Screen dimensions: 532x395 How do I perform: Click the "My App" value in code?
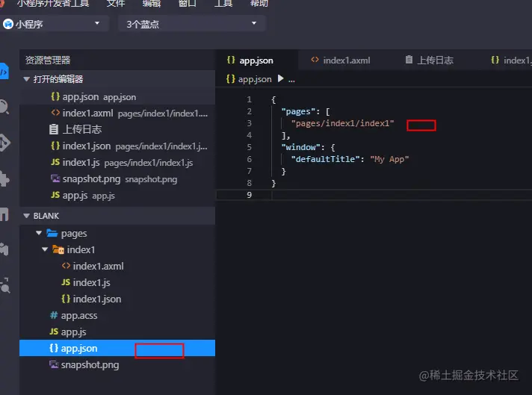coord(389,159)
